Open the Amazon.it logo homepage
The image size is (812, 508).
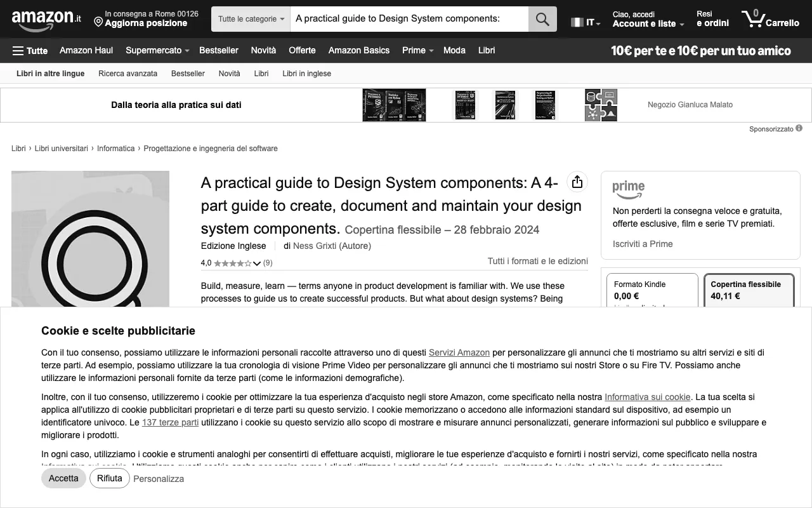tap(46, 20)
